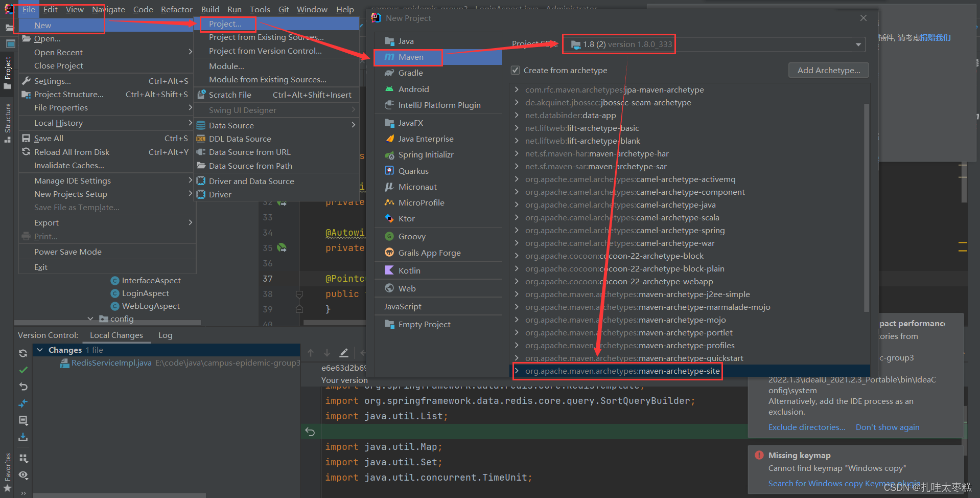The image size is (980, 498).
Task: Toggle Create from archetype checkbox
Action: coord(516,70)
